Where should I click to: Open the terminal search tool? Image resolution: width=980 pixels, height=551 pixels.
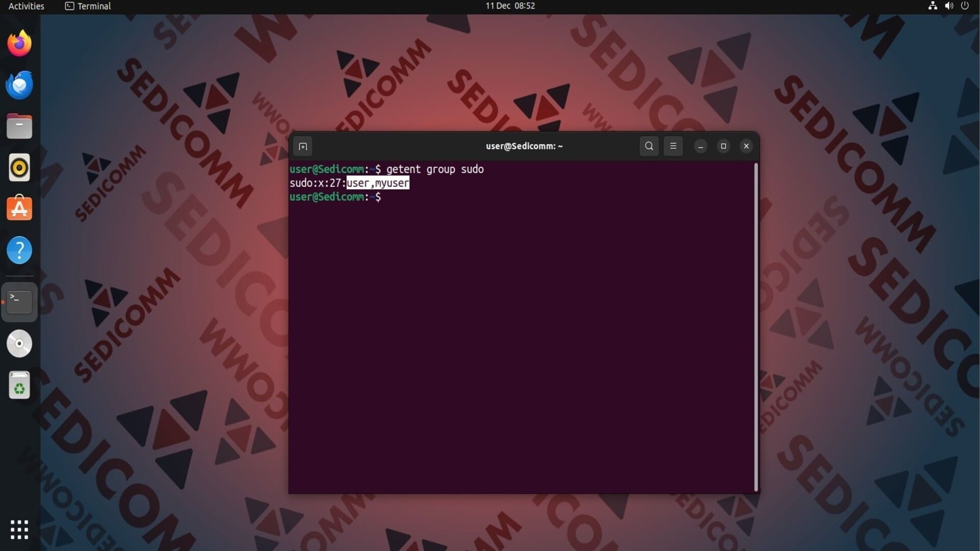click(649, 146)
